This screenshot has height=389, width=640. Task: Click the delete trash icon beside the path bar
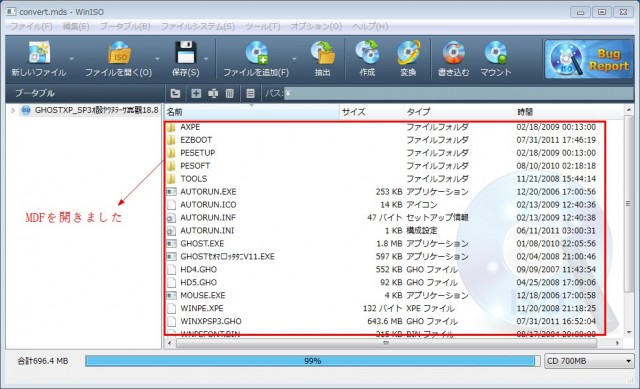click(230, 93)
